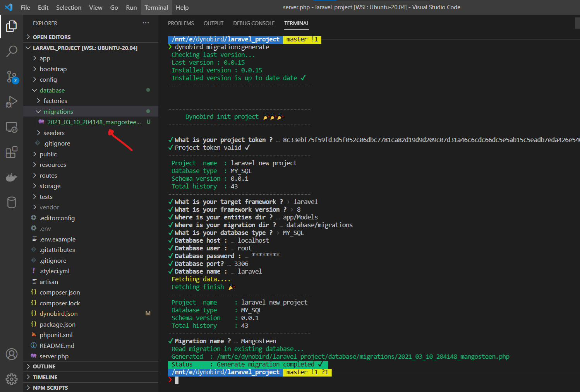Viewport: 580px width, 392px height.
Task: Expand the app folder
Action: pos(91,58)
